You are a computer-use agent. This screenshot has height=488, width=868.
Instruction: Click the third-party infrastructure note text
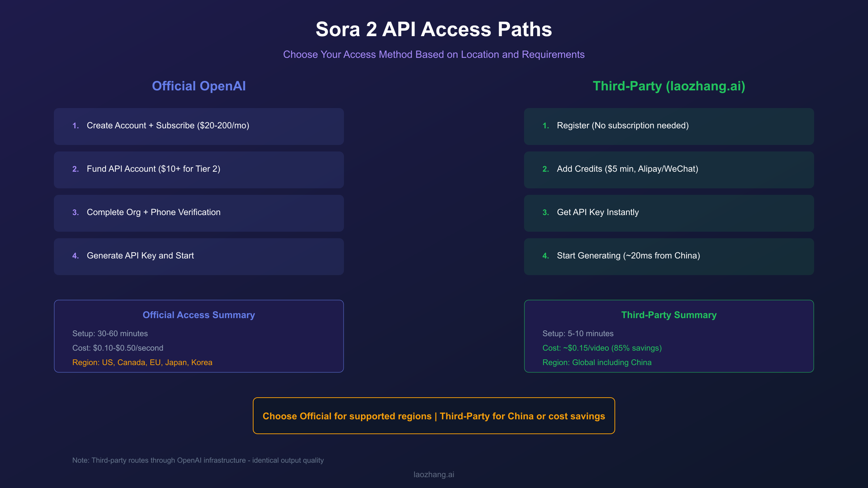[198, 460]
